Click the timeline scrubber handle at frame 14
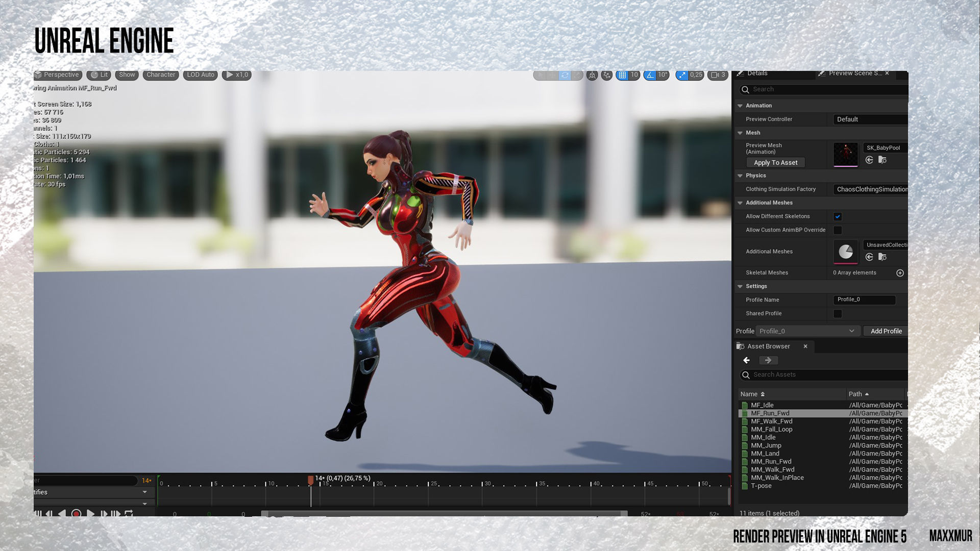The width and height of the screenshot is (980, 551). pos(310,481)
